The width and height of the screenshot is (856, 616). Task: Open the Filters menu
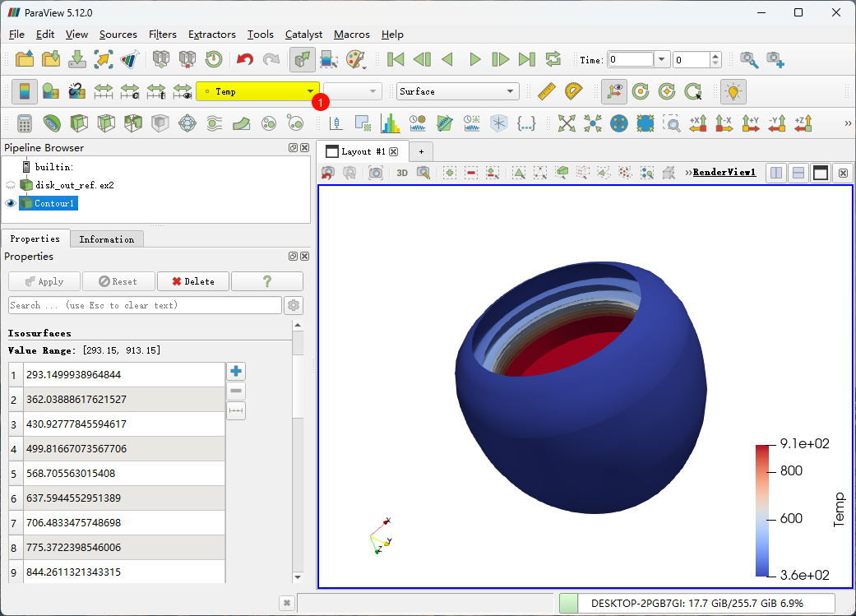[162, 35]
